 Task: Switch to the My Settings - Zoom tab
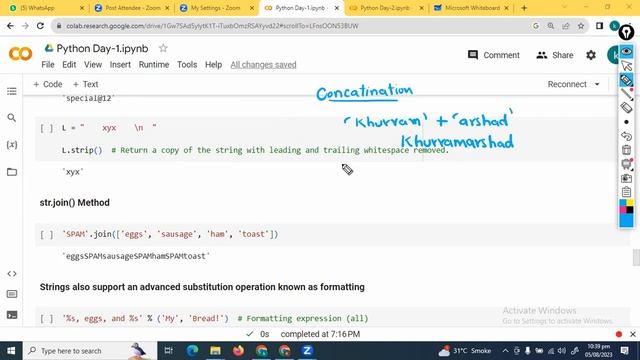point(217,8)
